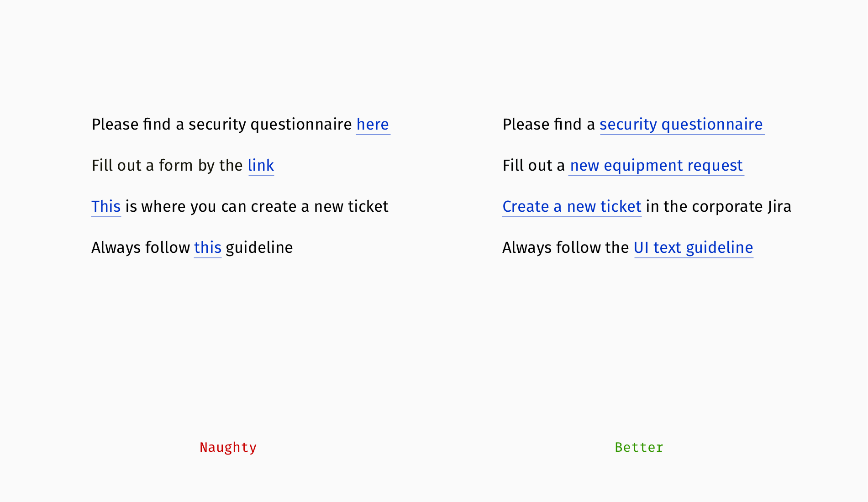The height and width of the screenshot is (502, 868).
Task: Click the capitalized 'This' link
Action: tap(106, 207)
